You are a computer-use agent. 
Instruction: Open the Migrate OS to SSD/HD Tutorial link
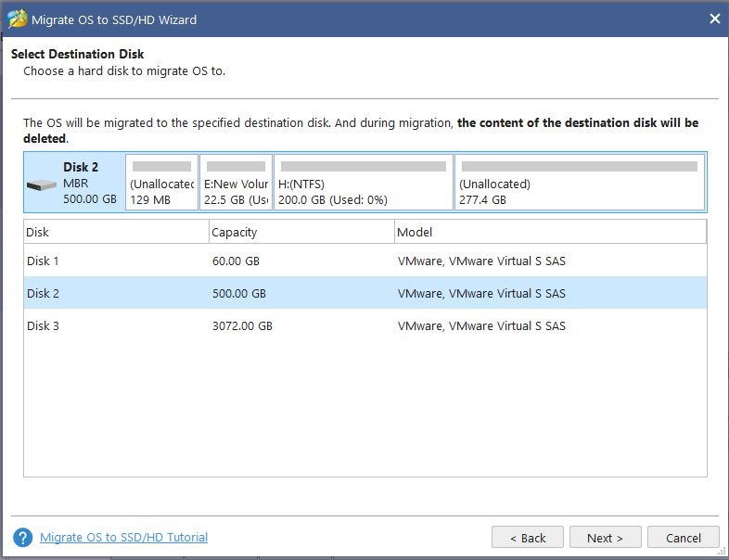click(123, 538)
